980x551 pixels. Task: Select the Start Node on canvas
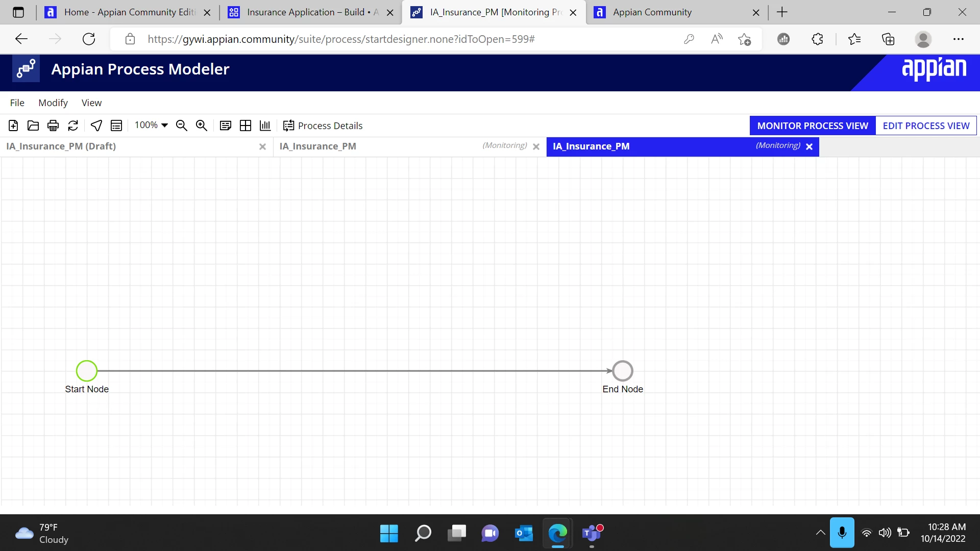pyautogui.click(x=87, y=371)
